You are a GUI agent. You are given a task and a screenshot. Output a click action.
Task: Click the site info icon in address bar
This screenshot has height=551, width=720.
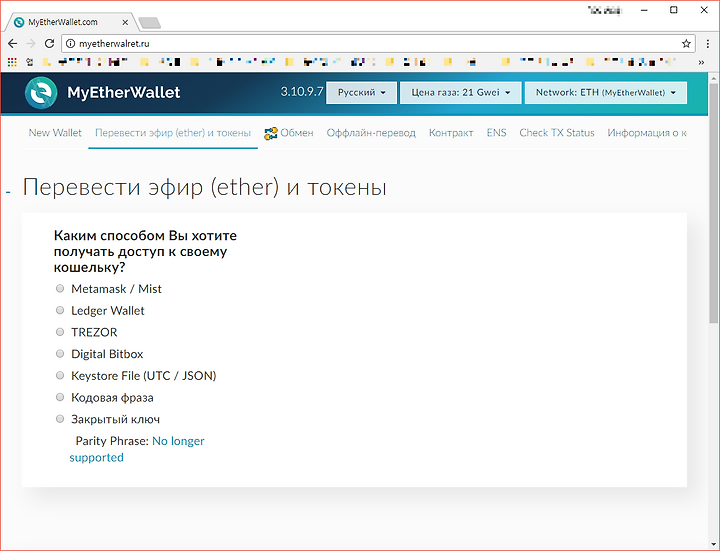coord(70,44)
